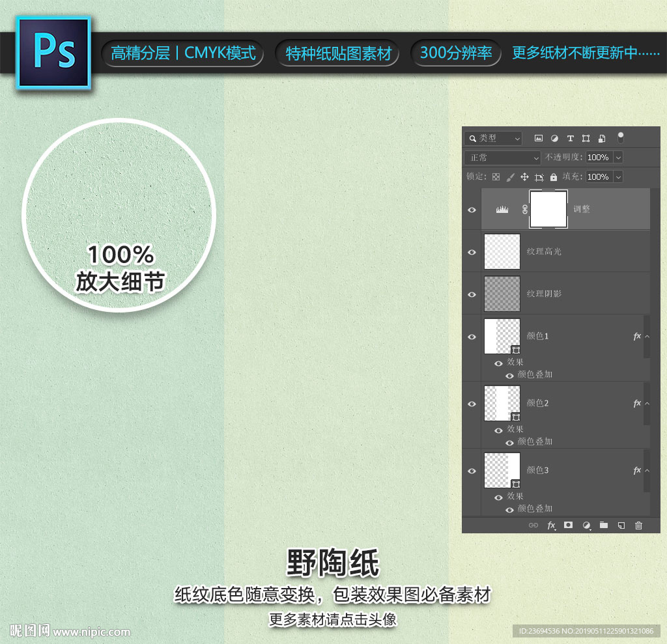Viewport: 667px width, 644px height.
Task: Hide the 纹理高光 layer
Action: click(x=472, y=252)
